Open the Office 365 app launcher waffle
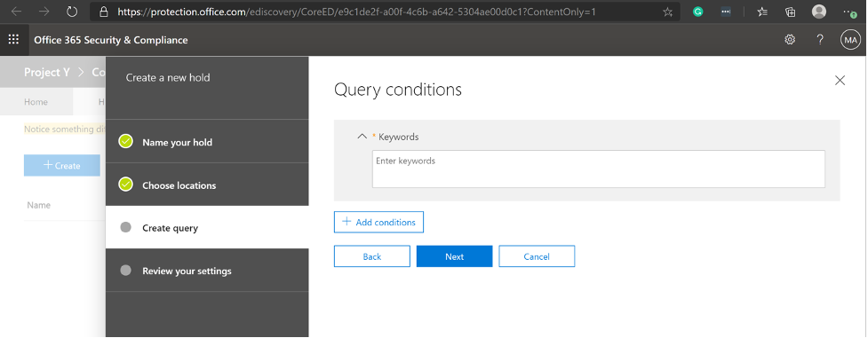The image size is (868, 338). [14, 40]
